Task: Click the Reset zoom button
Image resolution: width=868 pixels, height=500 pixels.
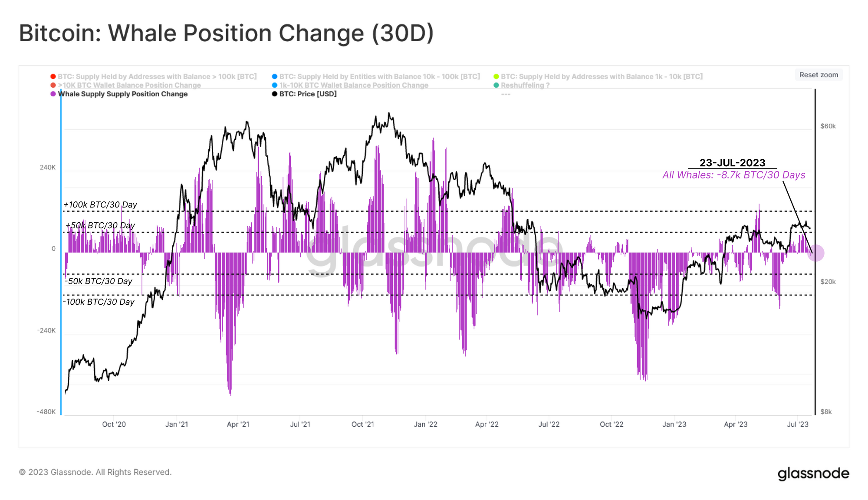Action: click(x=819, y=75)
